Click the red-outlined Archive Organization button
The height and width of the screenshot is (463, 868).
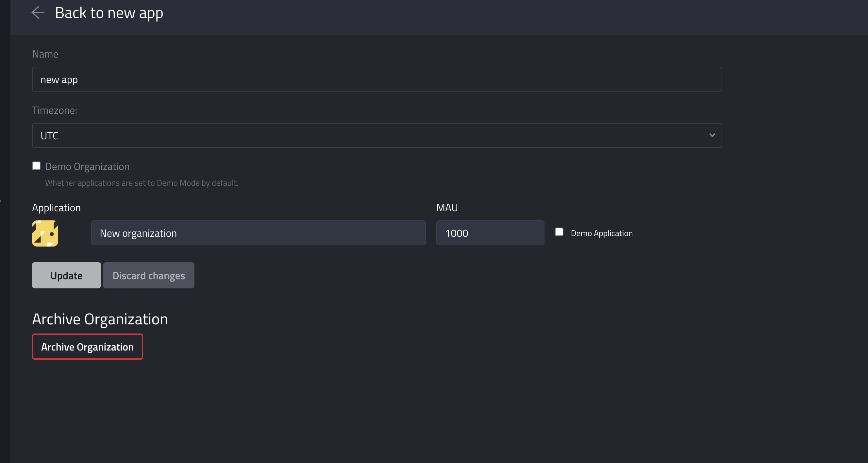click(87, 347)
